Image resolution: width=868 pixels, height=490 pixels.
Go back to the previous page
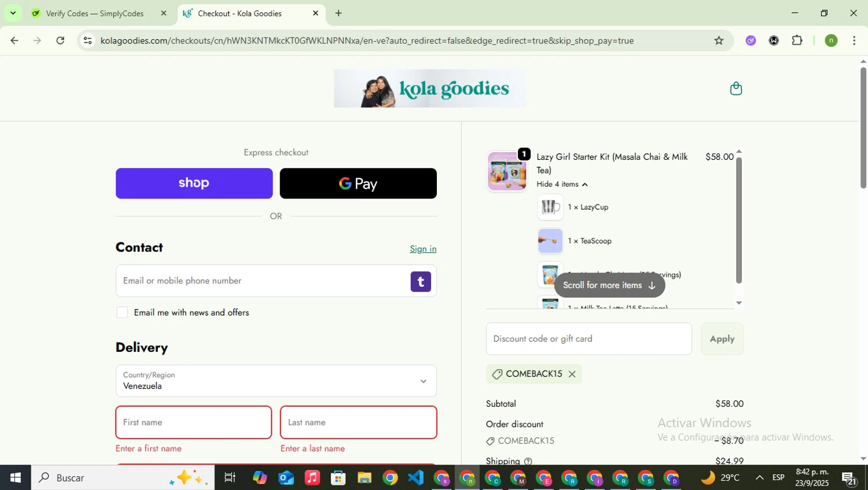pyautogui.click(x=14, y=40)
